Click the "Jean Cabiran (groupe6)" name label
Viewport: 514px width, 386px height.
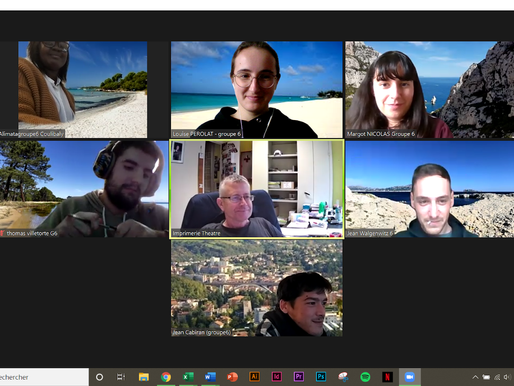[x=201, y=333]
